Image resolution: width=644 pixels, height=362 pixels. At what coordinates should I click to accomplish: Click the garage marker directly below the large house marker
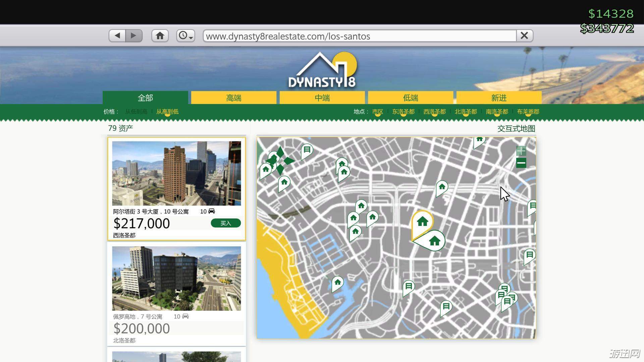408,288
